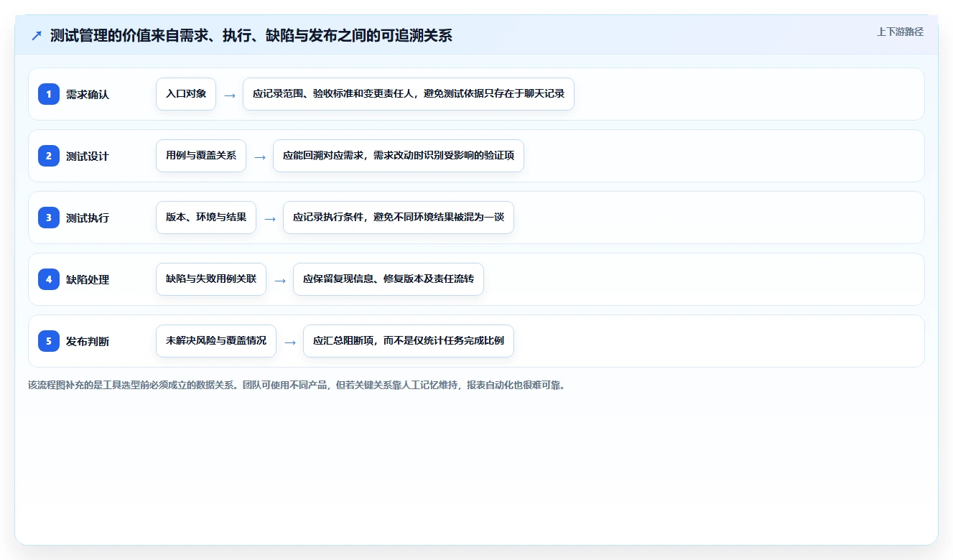Viewport: 953px width, 560px height.
Task: Click the arrow after 版本、环境与结果
Action: tap(270, 218)
